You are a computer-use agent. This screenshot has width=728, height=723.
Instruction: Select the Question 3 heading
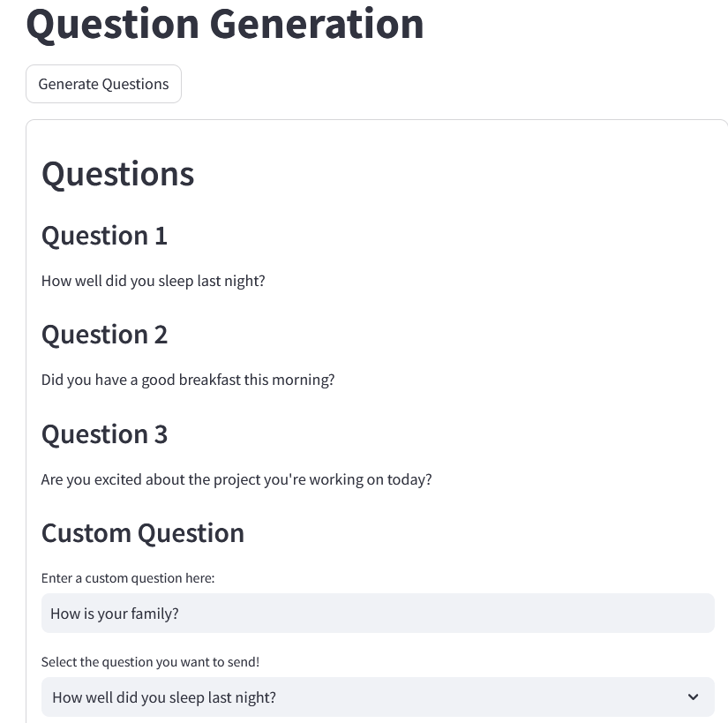pos(104,434)
